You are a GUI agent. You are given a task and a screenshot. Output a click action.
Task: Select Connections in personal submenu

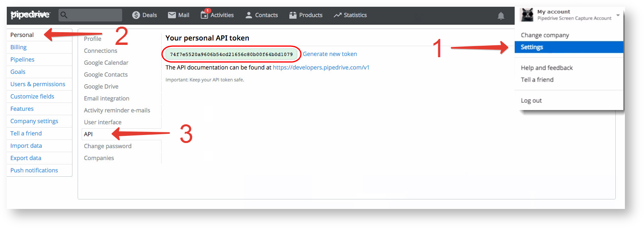[x=101, y=51]
